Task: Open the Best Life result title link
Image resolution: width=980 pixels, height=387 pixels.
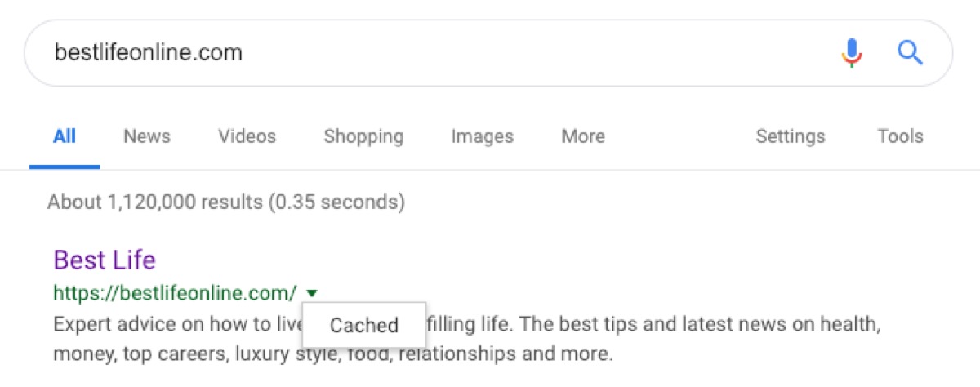Action: tap(105, 260)
